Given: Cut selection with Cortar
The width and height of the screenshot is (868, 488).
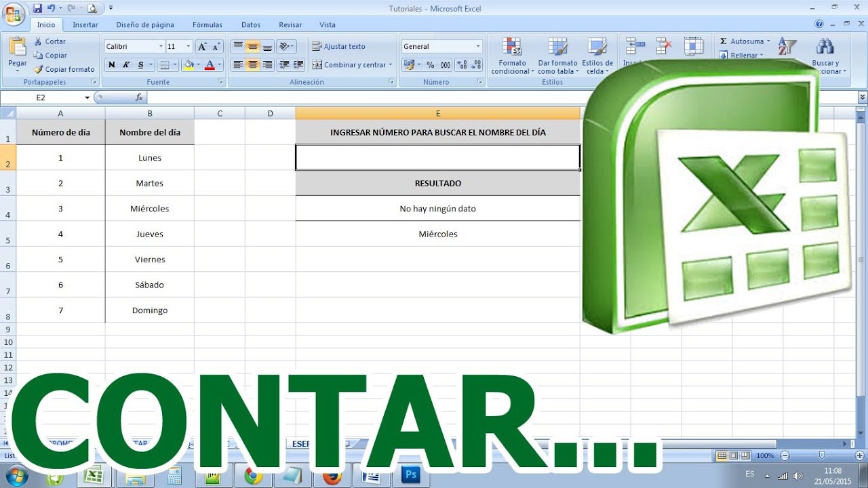Looking at the screenshot, I should pyautogui.click(x=50, y=41).
